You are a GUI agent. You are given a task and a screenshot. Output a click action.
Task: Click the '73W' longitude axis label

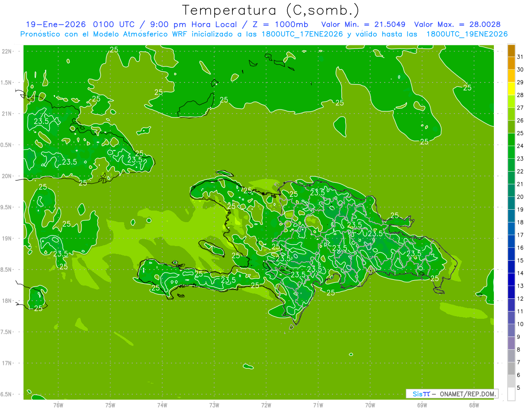[x=214, y=405]
